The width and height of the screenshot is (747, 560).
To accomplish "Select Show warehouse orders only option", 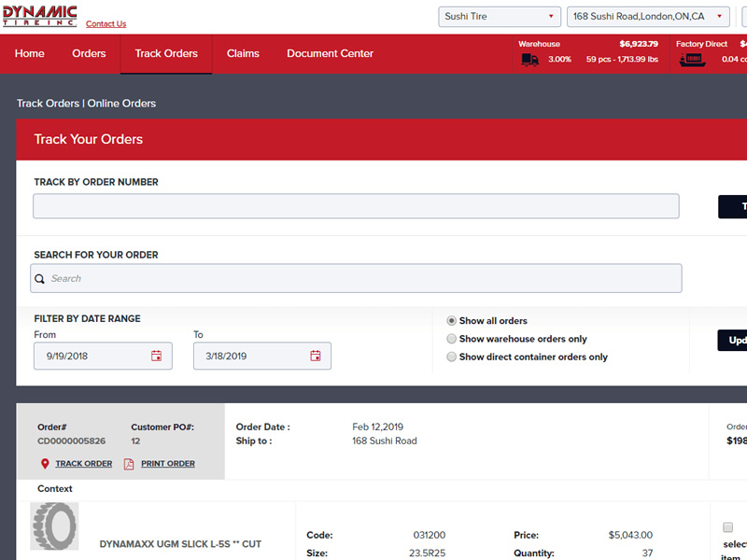I will (451, 339).
